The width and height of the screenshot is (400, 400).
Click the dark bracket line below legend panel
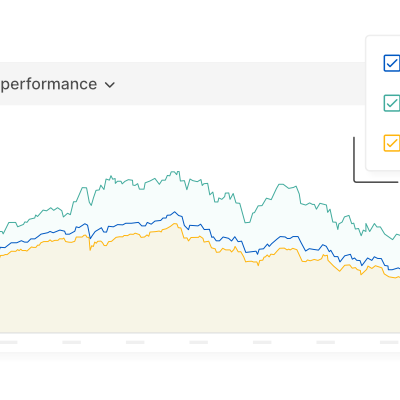coord(376,182)
